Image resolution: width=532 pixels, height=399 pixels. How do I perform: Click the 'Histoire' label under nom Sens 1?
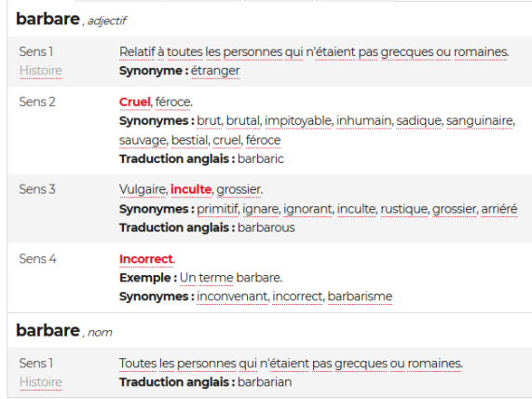coord(41,382)
